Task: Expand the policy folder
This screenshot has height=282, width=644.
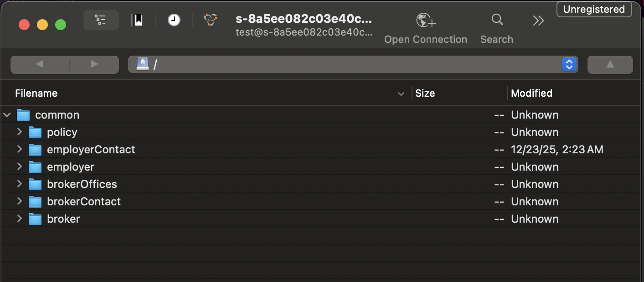Action: click(20, 132)
